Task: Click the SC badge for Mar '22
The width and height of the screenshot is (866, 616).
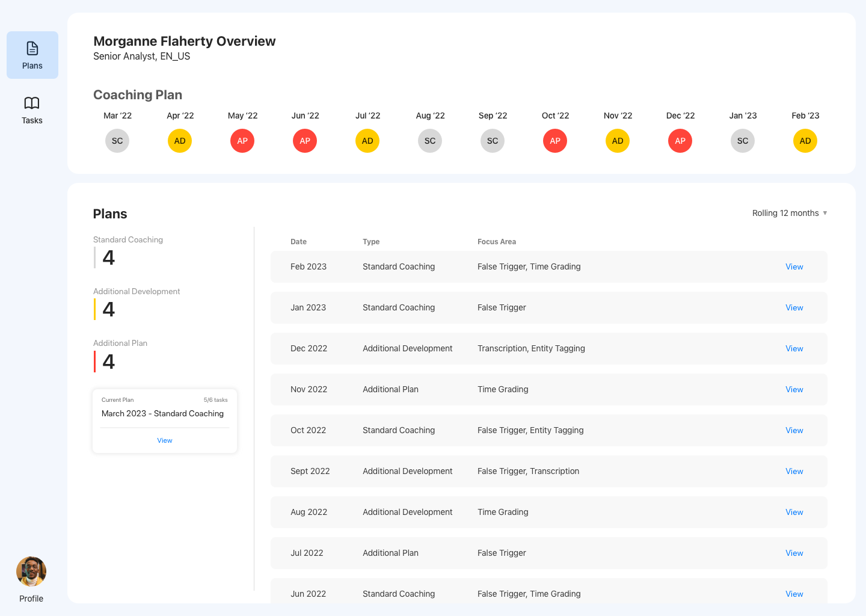Action: point(117,140)
